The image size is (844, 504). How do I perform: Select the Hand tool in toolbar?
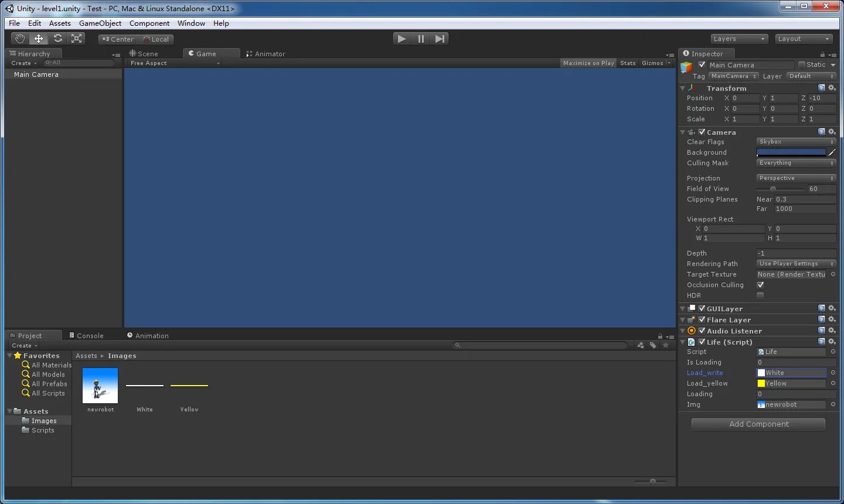click(20, 39)
